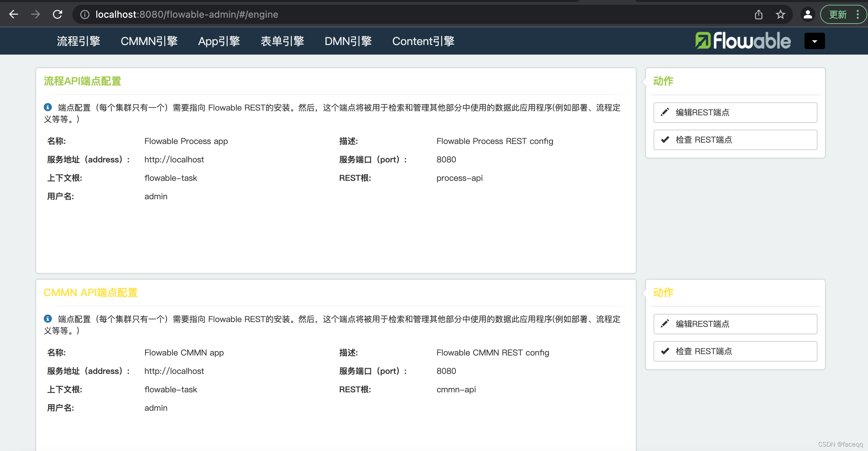Screen dimensions: 868x451
Task: Click the 动作 heading beside the CMMN section
Action: 663,293
